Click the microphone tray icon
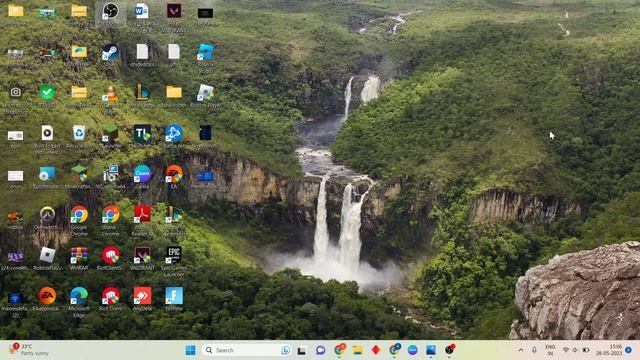The width and height of the screenshot is (640, 360). (534, 350)
